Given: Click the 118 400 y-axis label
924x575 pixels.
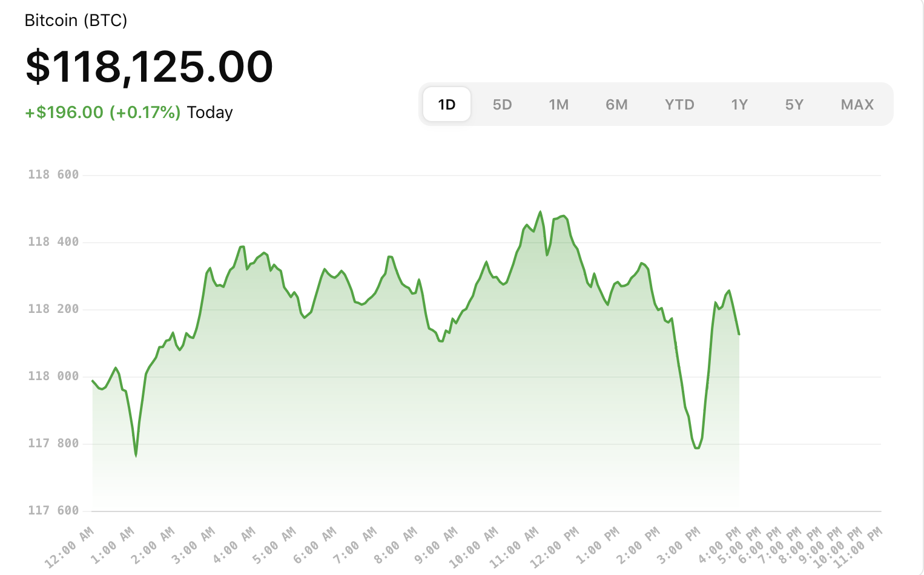Looking at the screenshot, I should 53,242.
